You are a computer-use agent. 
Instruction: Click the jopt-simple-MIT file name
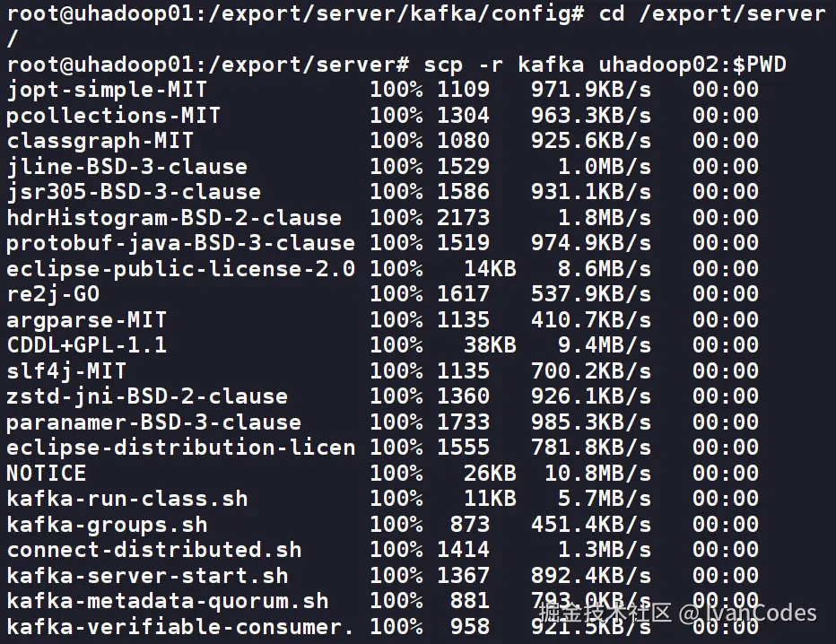106,90
